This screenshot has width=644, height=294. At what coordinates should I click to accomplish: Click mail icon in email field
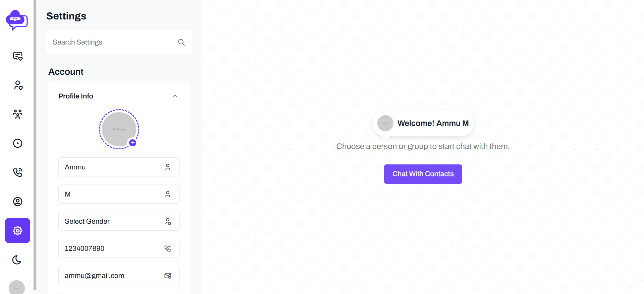[168, 276]
